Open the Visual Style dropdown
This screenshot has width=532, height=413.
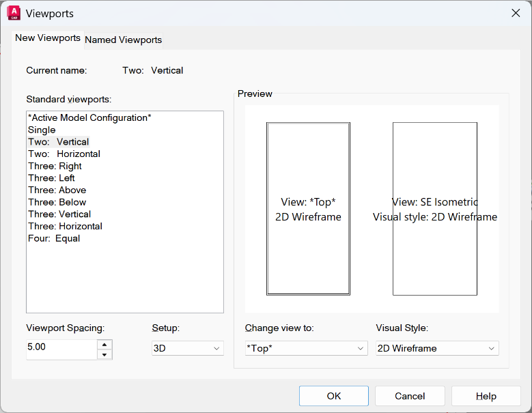pos(437,348)
